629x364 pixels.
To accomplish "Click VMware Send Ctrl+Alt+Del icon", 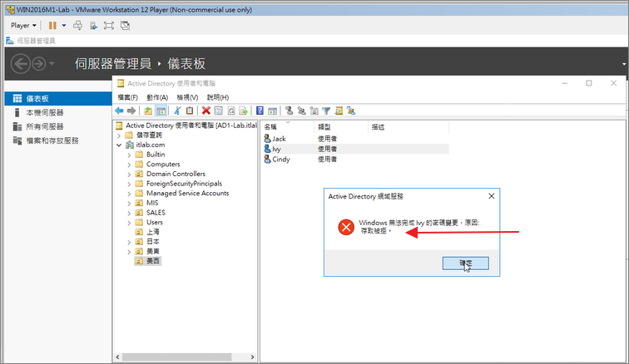I will point(78,25).
